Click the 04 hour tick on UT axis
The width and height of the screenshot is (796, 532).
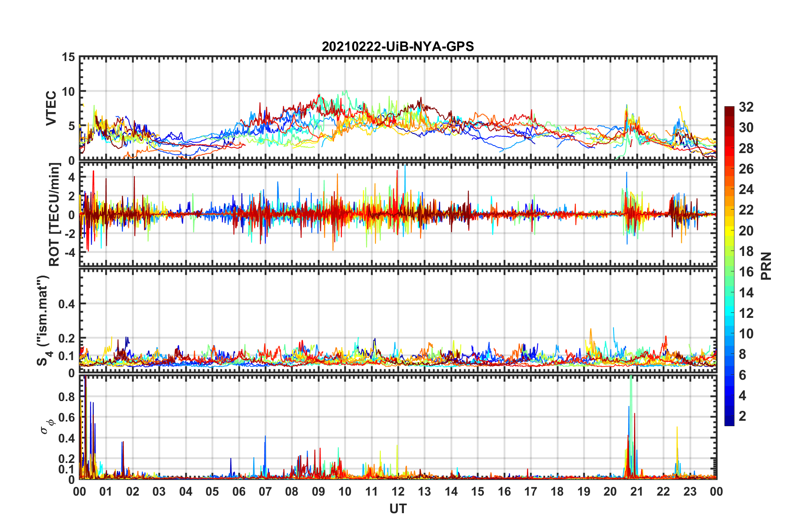point(186,491)
